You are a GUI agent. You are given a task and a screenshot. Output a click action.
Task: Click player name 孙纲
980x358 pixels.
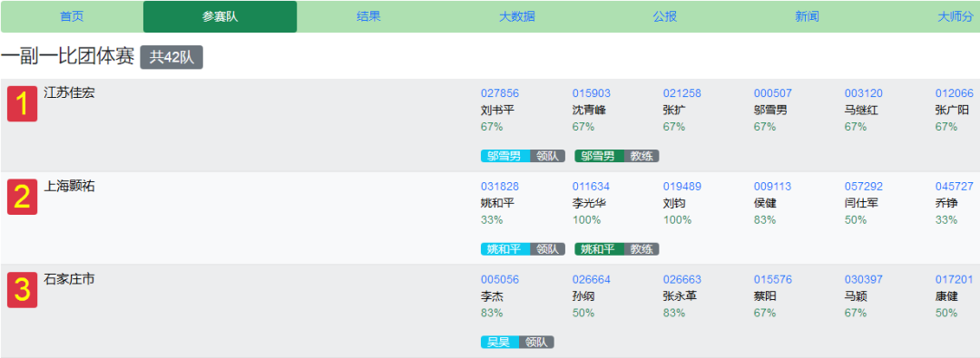pyautogui.click(x=583, y=296)
